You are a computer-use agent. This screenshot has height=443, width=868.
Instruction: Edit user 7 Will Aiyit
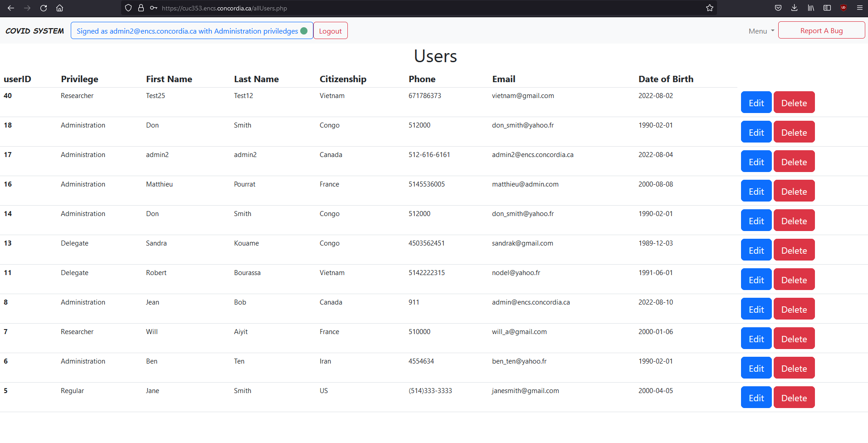pos(756,339)
